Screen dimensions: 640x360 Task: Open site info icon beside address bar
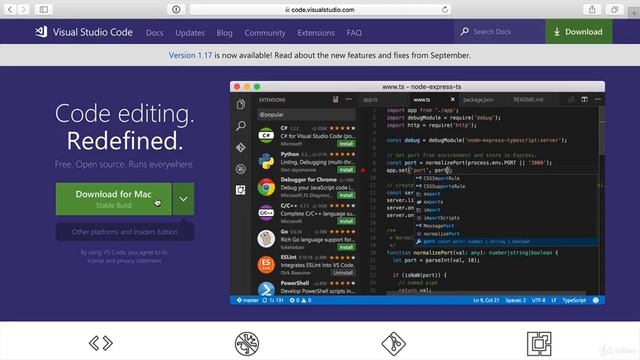tap(176, 9)
